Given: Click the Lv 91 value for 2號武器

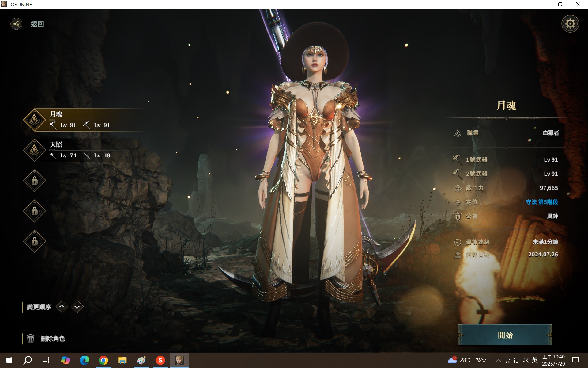Looking at the screenshot, I should click(x=551, y=174).
